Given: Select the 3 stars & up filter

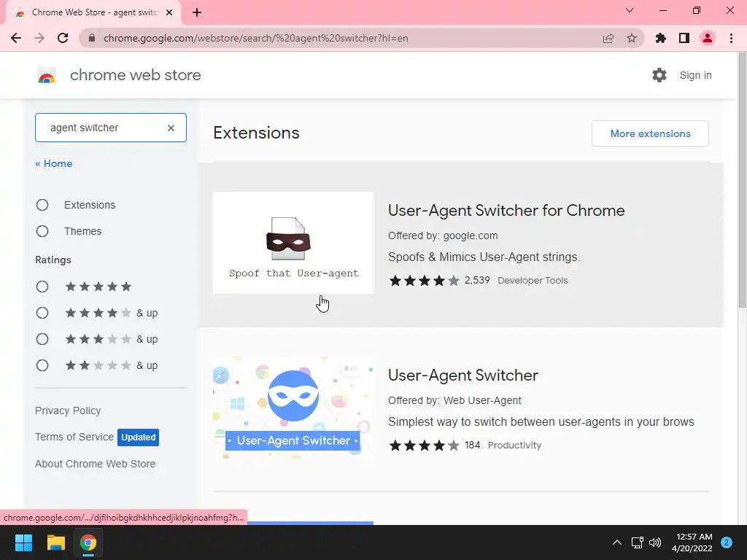Looking at the screenshot, I should 42,339.
